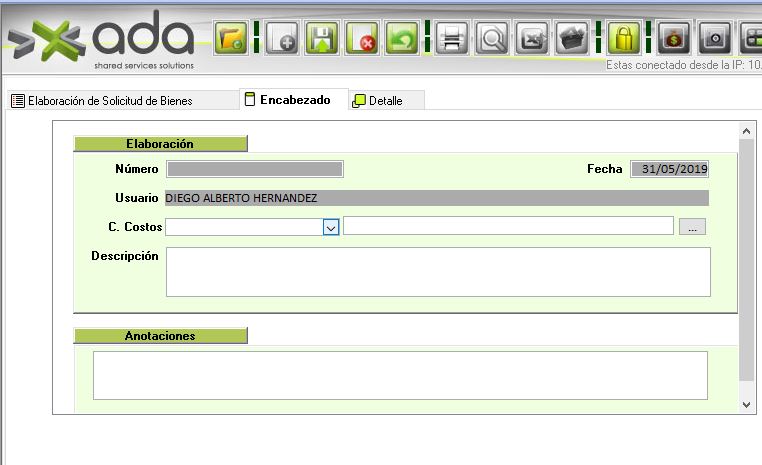Click the delete icon with red X

pos(362,40)
